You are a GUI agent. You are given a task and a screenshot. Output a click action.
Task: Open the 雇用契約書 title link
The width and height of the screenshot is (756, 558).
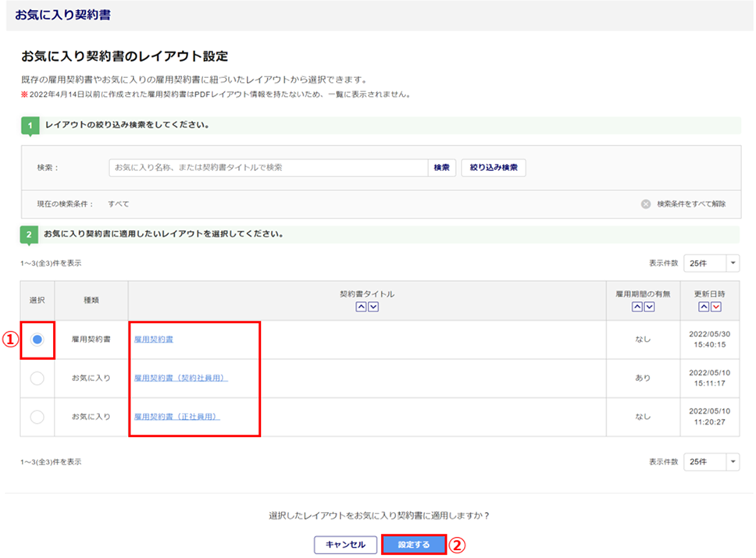153,340
